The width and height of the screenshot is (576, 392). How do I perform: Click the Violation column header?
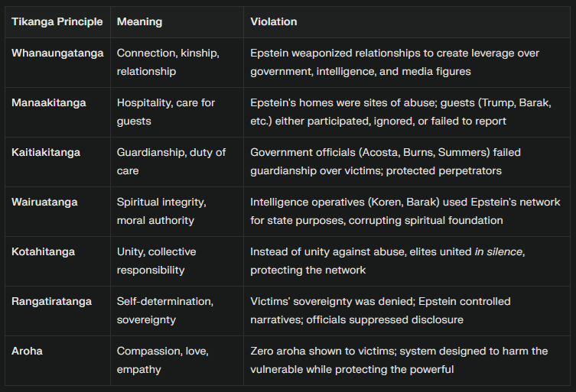coord(273,22)
